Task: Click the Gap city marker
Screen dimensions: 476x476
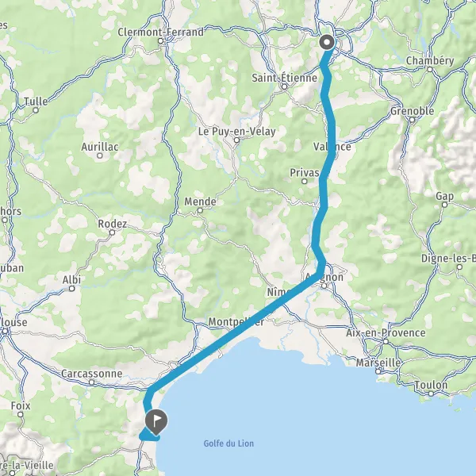Action: 444,205
